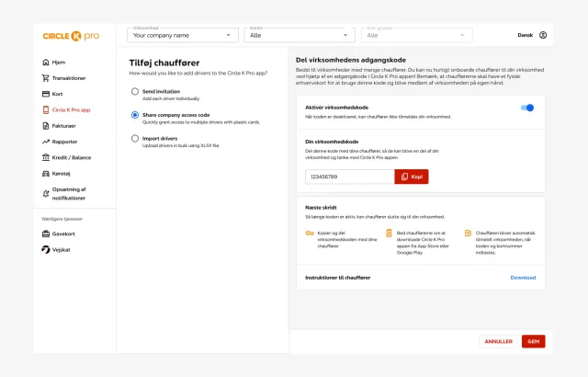This screenshot has width=588, height=377.
Task: Copy the company code with Kopi
Action: tap(412, 177)
